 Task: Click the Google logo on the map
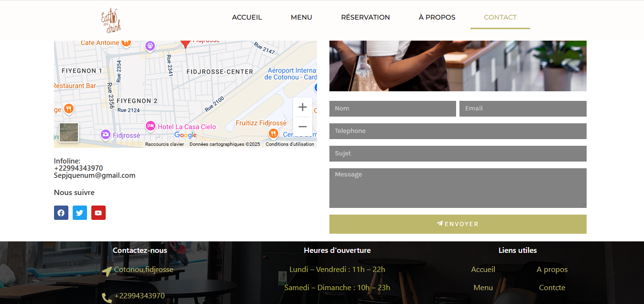point(186,135)
